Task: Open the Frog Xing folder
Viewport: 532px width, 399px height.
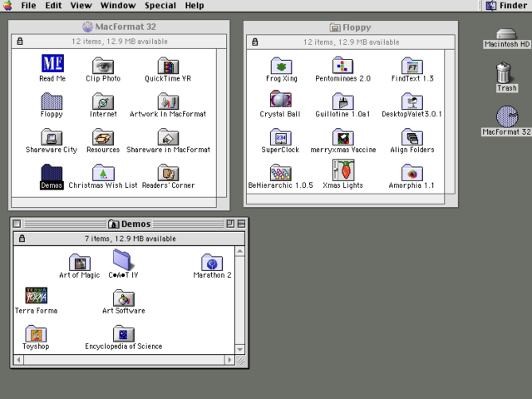Action: [x=281, y=66]
